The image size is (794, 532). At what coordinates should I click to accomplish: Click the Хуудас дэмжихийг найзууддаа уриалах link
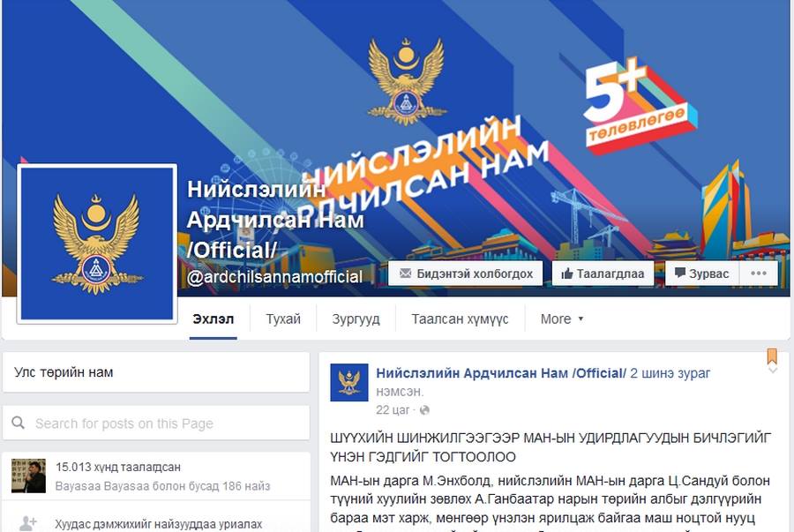[x=159, y=524]
